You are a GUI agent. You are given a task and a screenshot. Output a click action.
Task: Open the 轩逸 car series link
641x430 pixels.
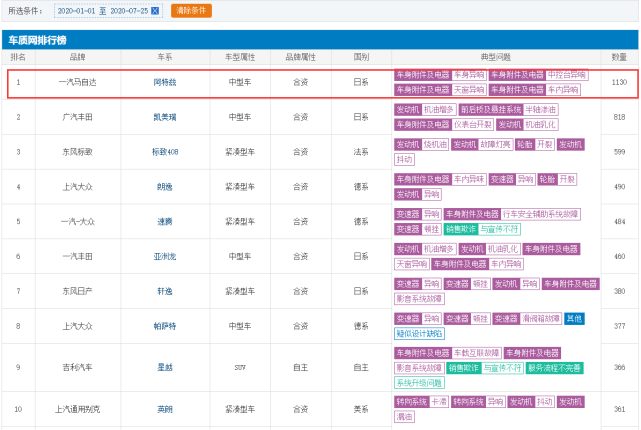(x=165, y=291)
